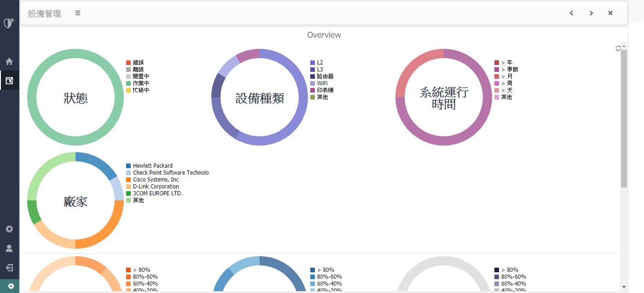644x293 pixels.
Task: Refresh the overview with the reload icon
Action: pyautogui.click(x=618, y=48)
